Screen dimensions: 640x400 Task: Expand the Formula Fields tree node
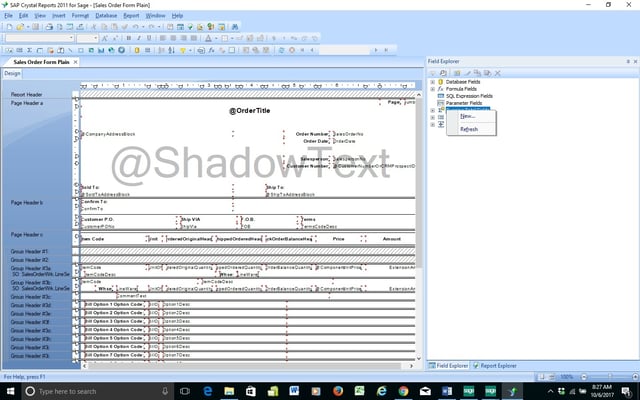[432, 89]
